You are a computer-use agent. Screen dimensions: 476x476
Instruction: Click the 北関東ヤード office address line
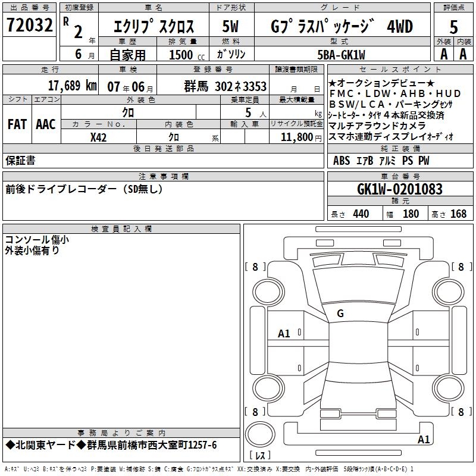coord(112,446)
